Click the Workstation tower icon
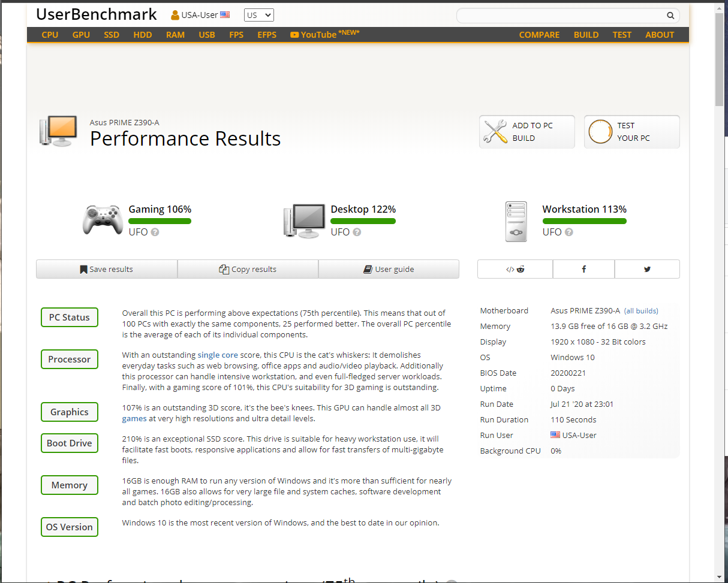Viewport: 728px width, 583px height. click(x=516, y=222)
